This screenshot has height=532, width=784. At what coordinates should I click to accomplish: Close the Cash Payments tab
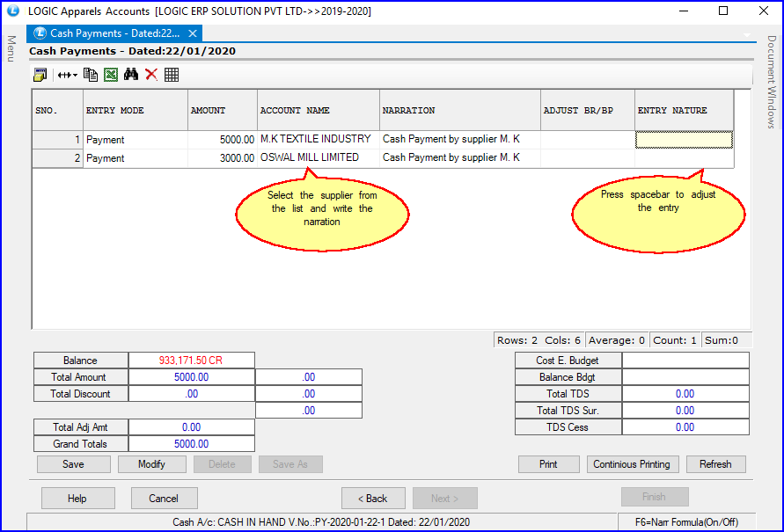[x=193, y=33]
